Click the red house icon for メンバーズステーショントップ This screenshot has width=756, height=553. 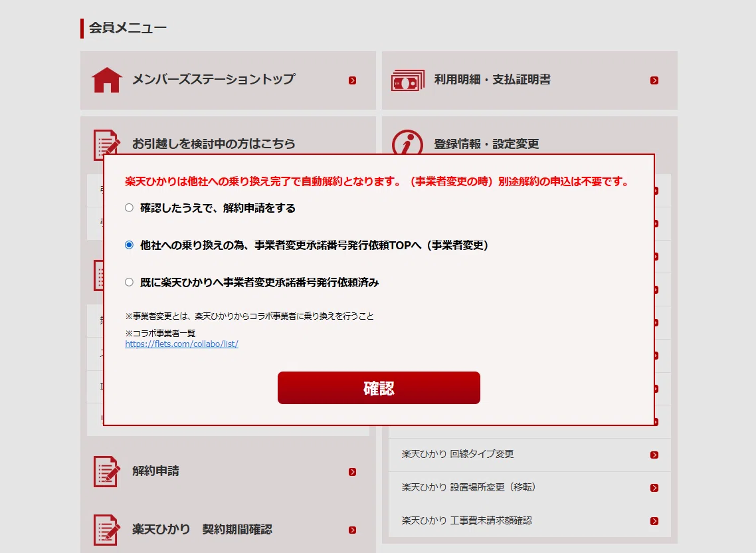[107, 80]
